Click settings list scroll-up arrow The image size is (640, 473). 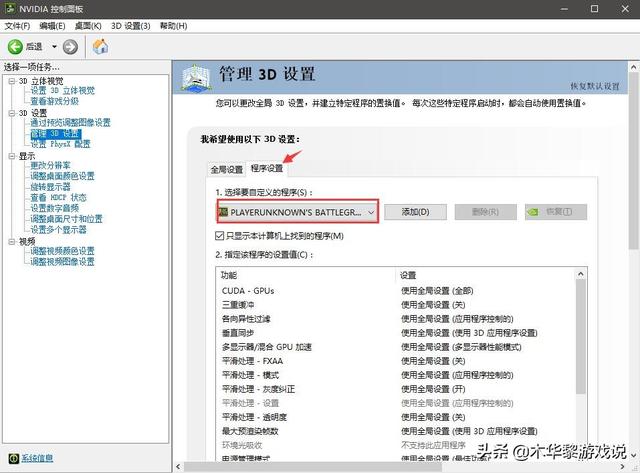pos(581,274)
